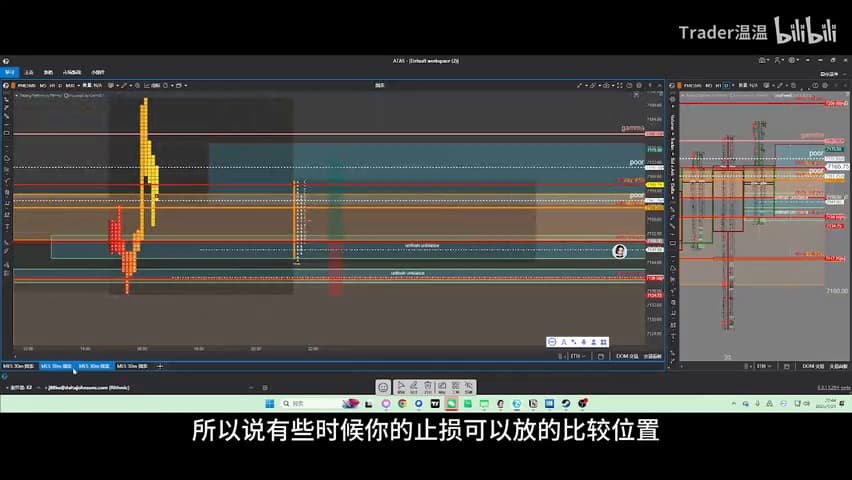852x480 pixels.
Task: Open the blue-highlighted main menu tab
Action: click(10, 72)
